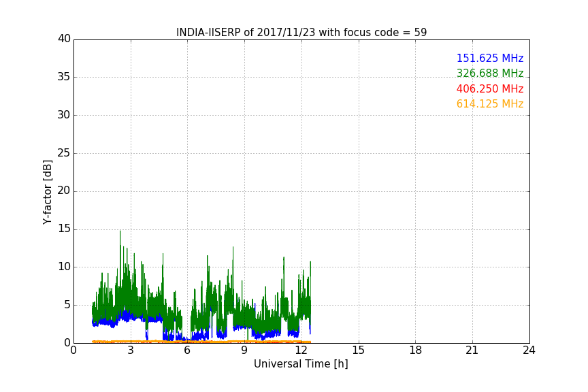Click the Universal Time [h] axis label
This screenshot has height=392, width=588.
coord(301,363)
